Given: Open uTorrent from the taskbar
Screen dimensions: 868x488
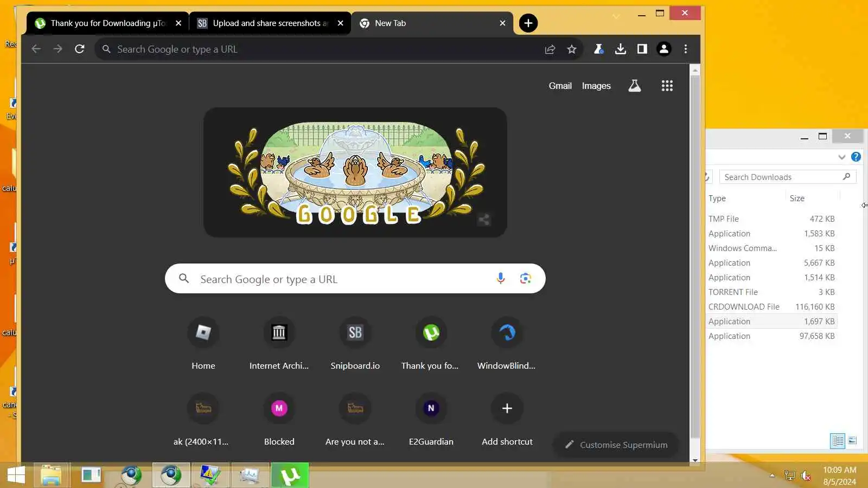Looking at the screenshot, I should tap(290, 476).
